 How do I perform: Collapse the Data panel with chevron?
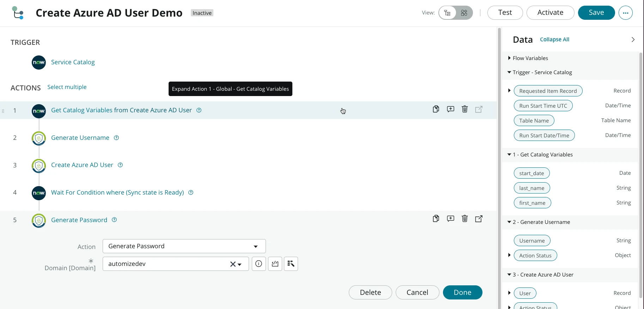[633, 40]
